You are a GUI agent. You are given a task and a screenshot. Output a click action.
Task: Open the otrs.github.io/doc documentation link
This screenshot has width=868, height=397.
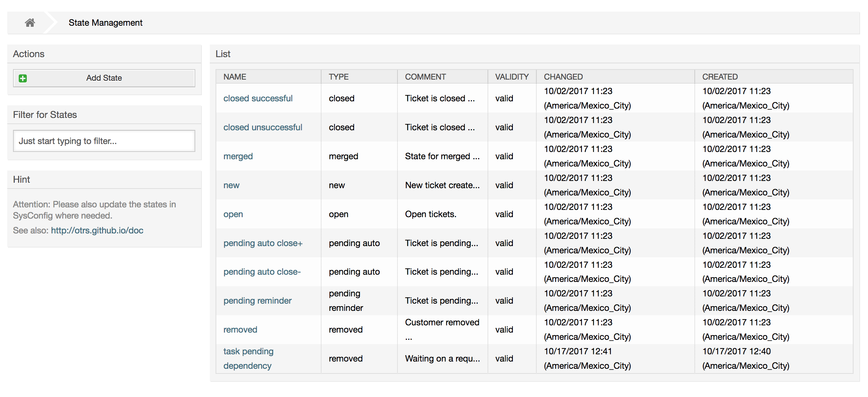tap(97, 231)
